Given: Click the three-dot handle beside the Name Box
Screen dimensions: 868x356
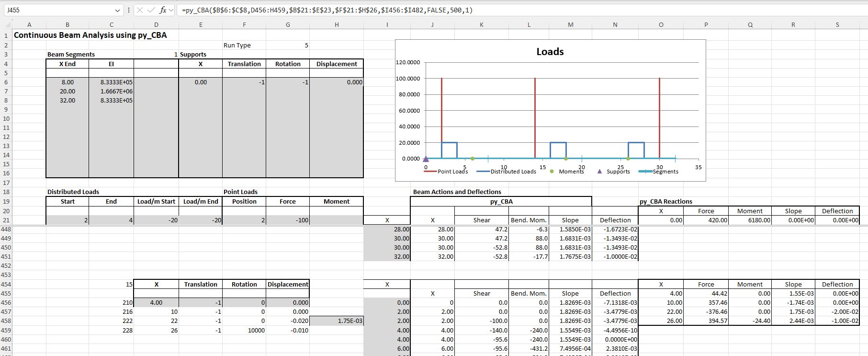Looking at the screenshot, I should [x=129, y=10].
